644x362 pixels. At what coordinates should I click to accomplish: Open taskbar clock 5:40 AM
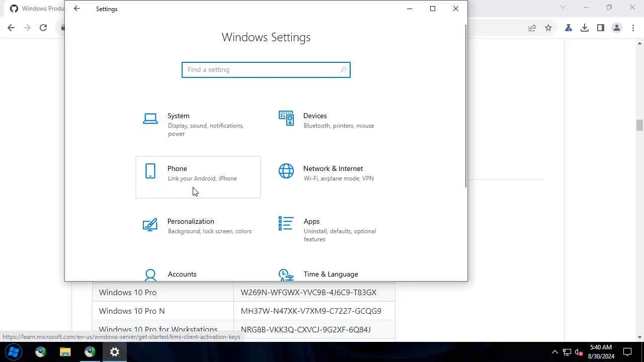601,352
